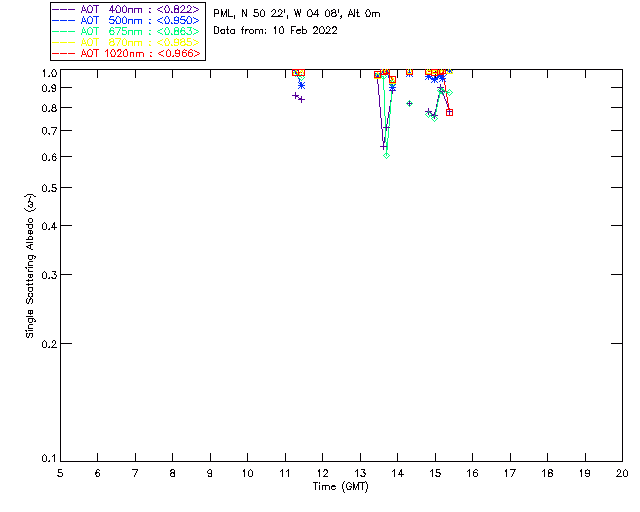Viewport: 640px width, 512px height.
Task: Click the y-axis tick label 0.5
Action: (x=49, y=188)
